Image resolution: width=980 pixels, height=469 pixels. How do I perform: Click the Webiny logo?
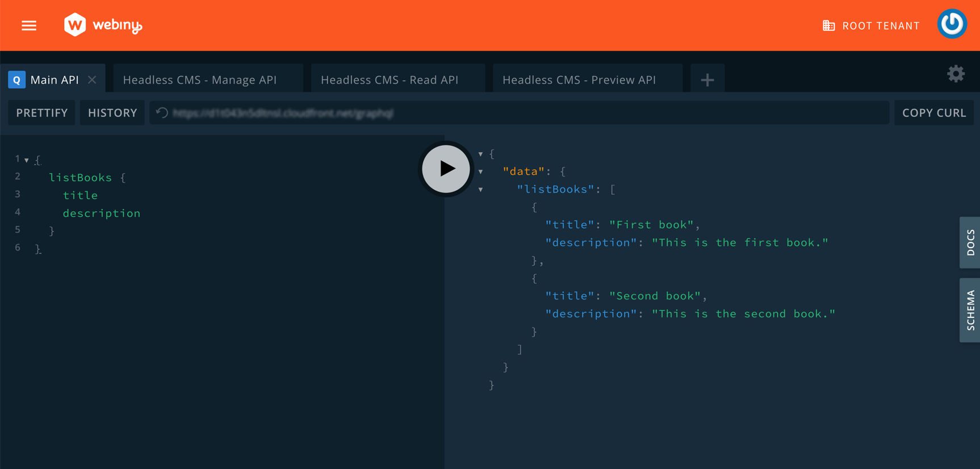click(103, 26)
